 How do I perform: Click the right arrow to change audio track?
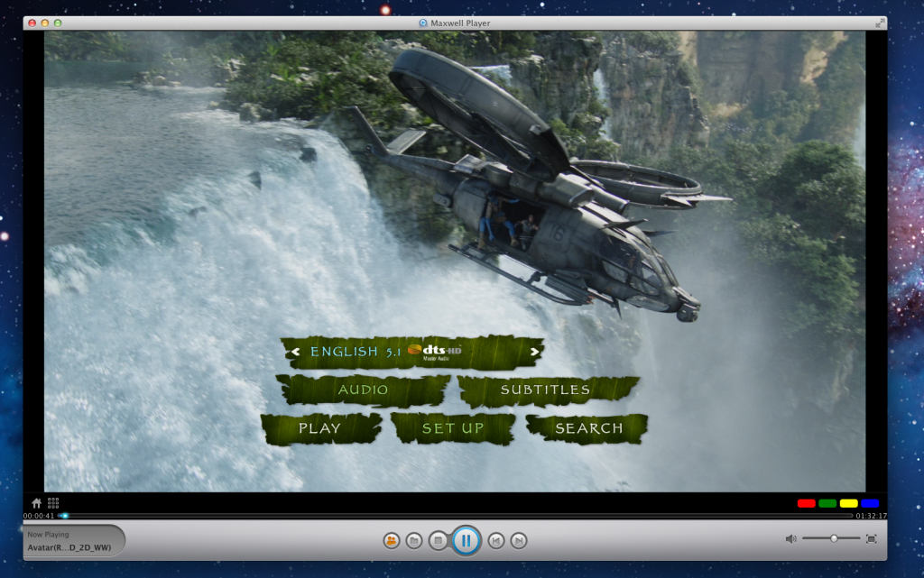(534, 353)
